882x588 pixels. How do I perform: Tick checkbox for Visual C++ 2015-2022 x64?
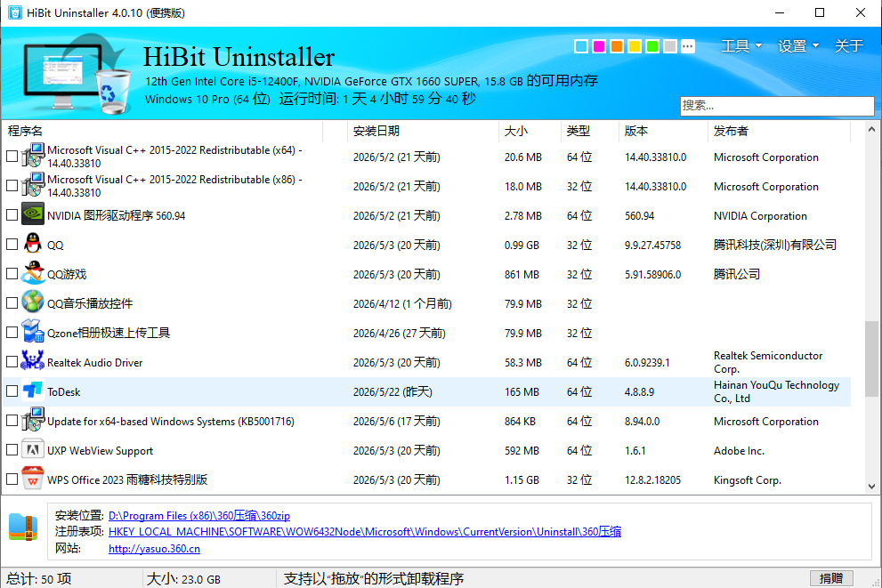(12, 157)
